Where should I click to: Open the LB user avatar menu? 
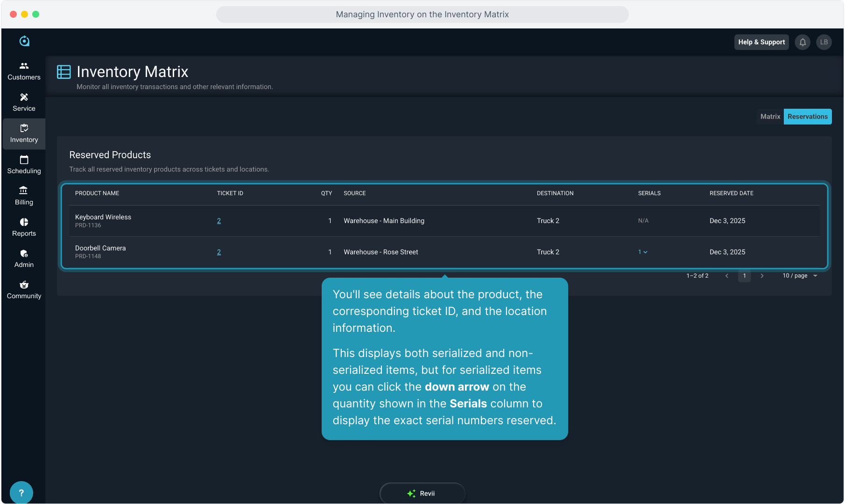tap(824, 42)
